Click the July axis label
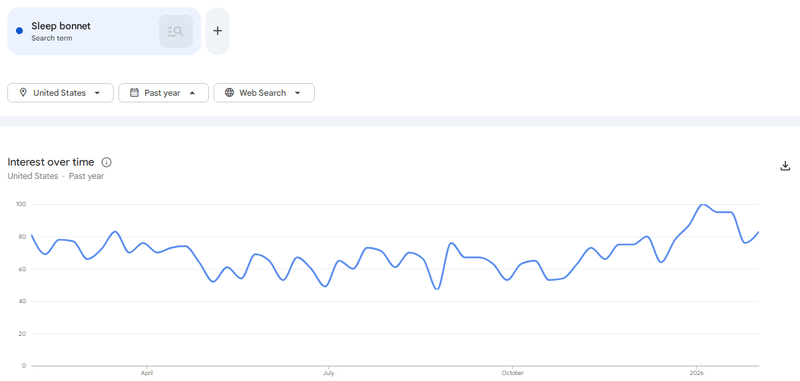800x381 pixels. coord(329,373)
